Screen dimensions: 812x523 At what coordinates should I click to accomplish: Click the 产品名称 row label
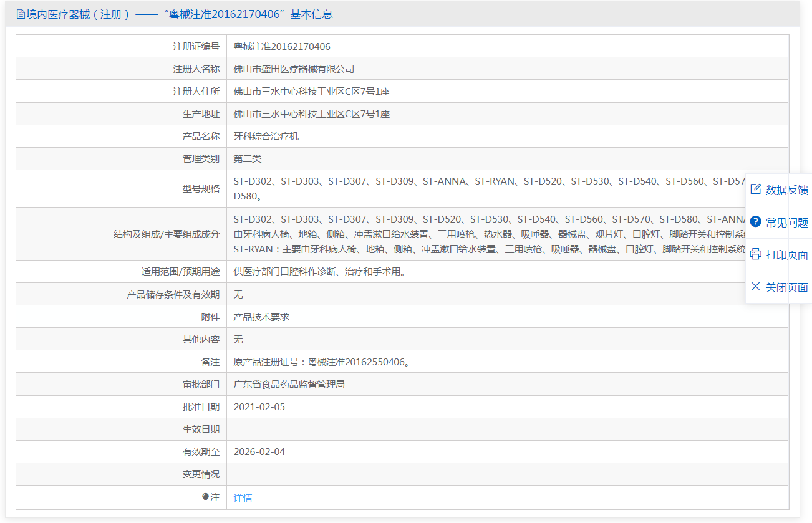pos(201,136)
